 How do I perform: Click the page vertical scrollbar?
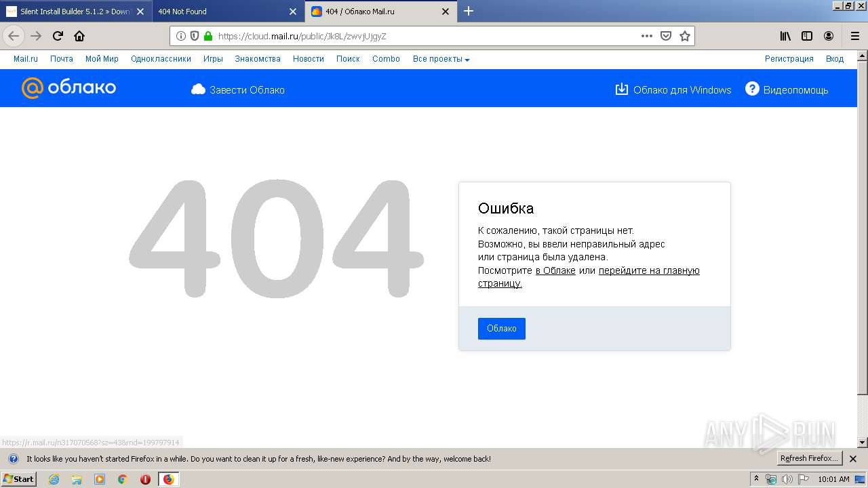coord(863,227)
